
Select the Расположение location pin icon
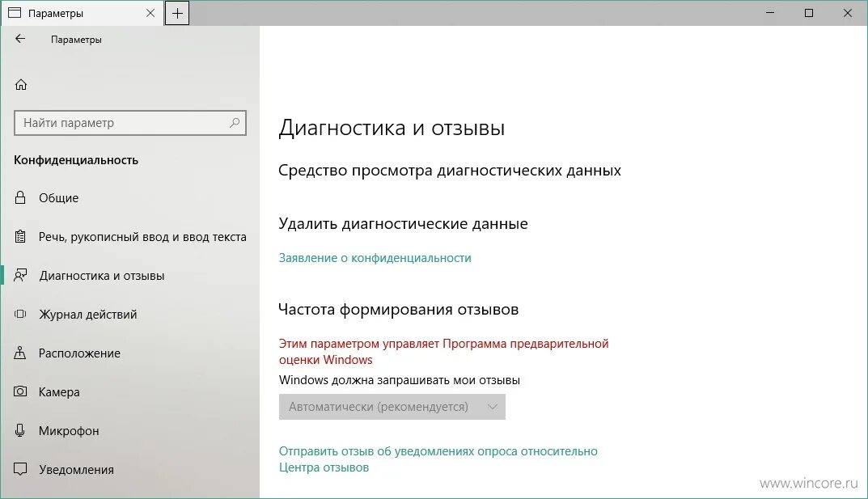point(20,353)
